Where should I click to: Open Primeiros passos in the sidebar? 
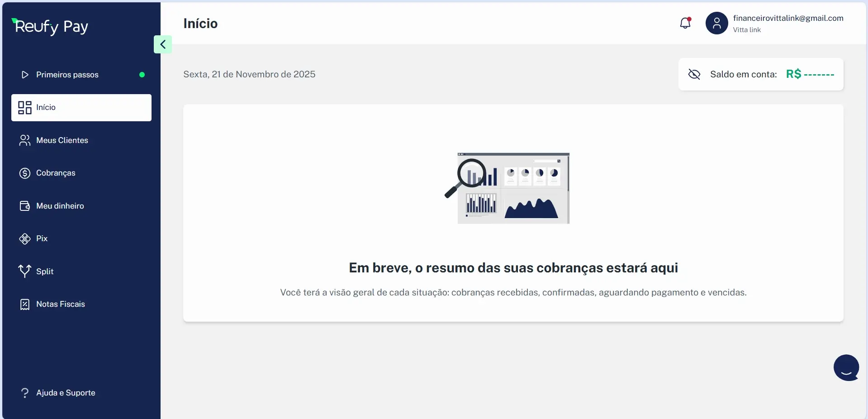click(67, 75)
